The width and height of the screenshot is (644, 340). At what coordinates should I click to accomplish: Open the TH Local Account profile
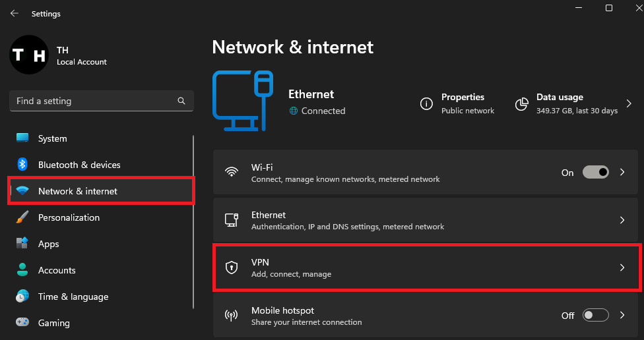tap(59, 55)
